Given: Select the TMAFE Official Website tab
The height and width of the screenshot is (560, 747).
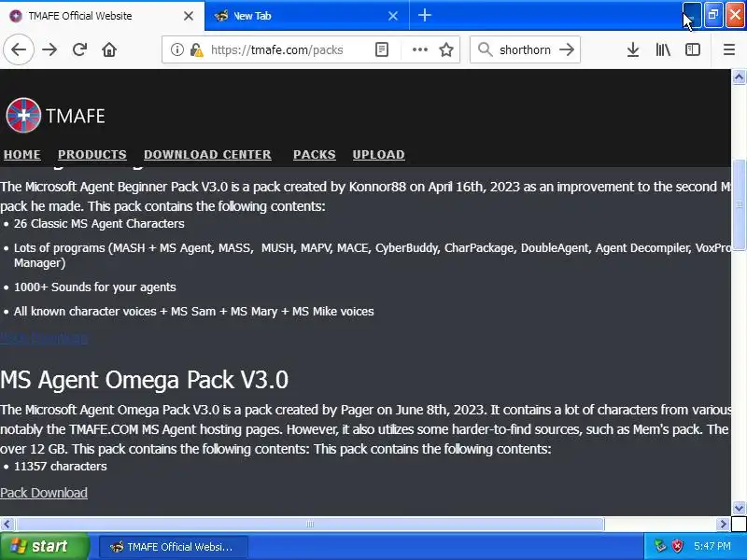Looking at the screenshot, I should 102,16.
